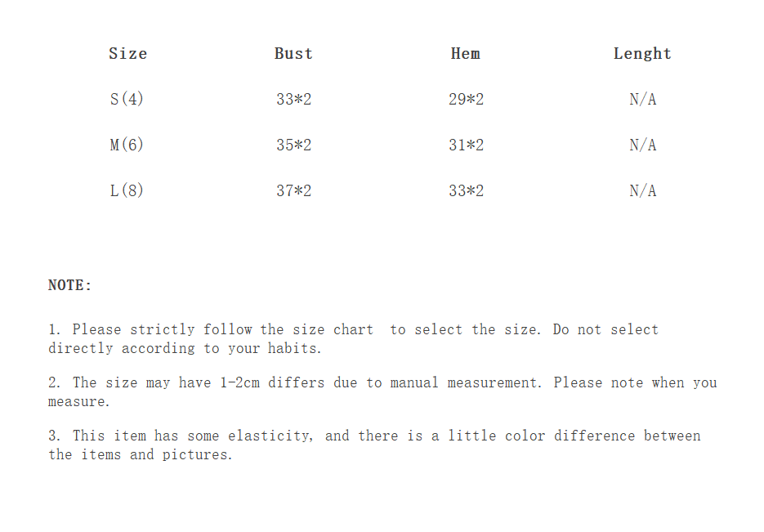Select the 31*2 Hem value
The image size is (764, 532).
tap(466, 145)
